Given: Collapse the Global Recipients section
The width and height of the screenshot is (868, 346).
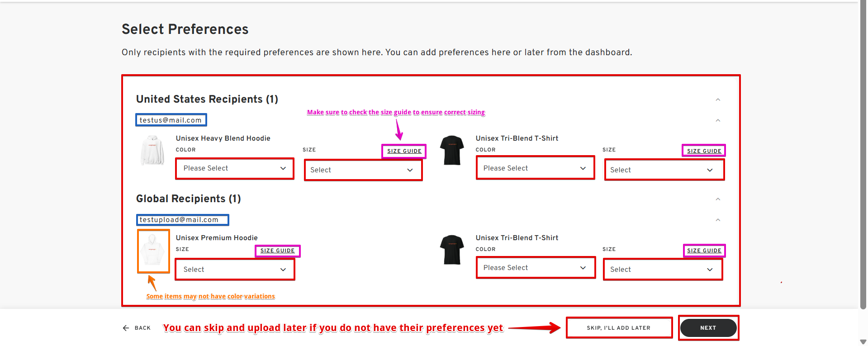Looking at the screenshot, I should pos(718,199).
